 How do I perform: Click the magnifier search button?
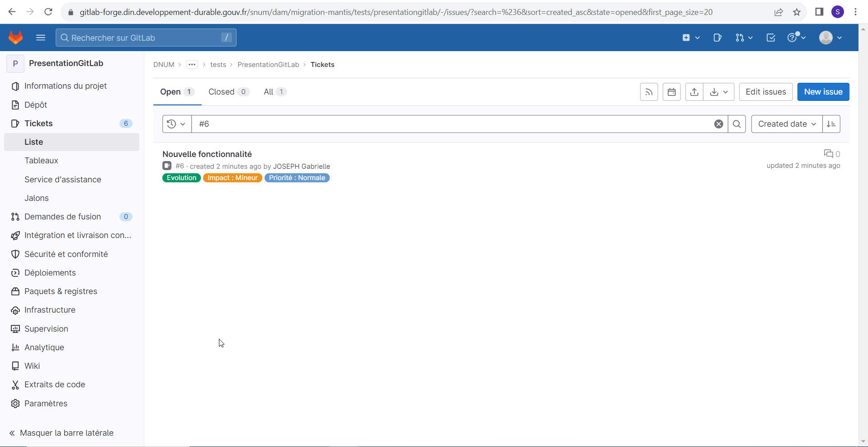pos(736,124)
